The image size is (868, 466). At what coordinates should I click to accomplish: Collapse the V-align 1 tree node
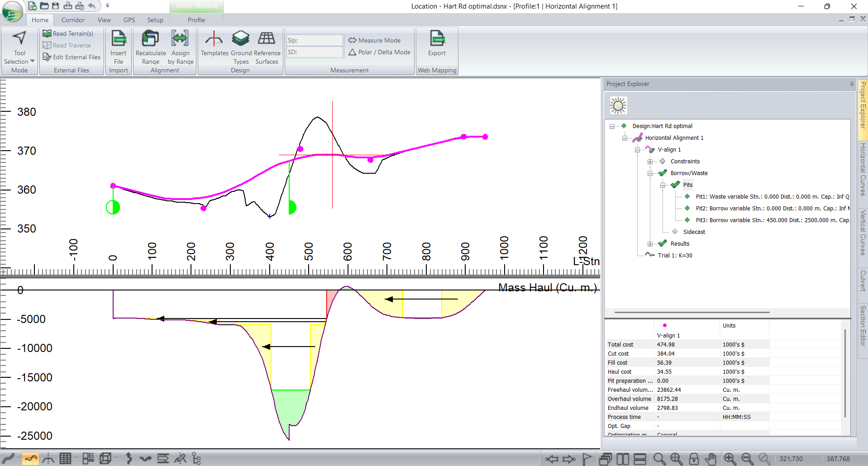[637, 150]
